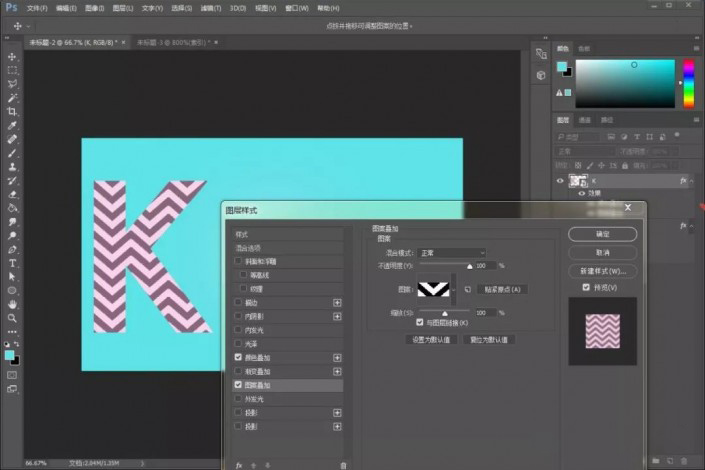Click the plus button beside 描边

click(337, 303)
